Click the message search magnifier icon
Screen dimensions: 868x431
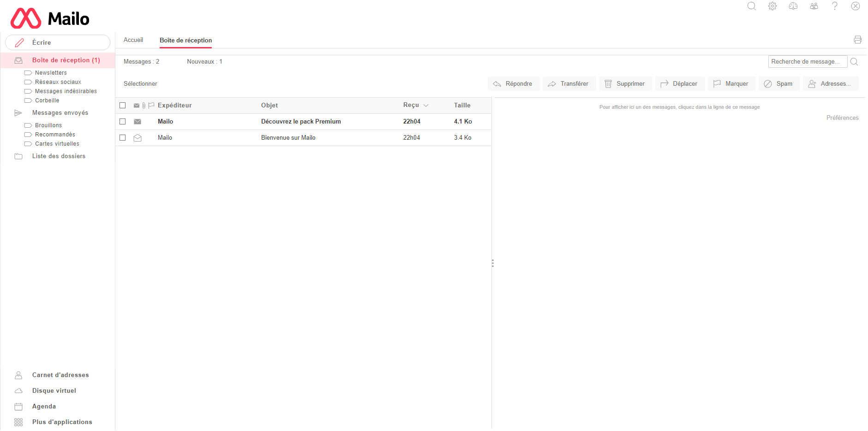854,62
